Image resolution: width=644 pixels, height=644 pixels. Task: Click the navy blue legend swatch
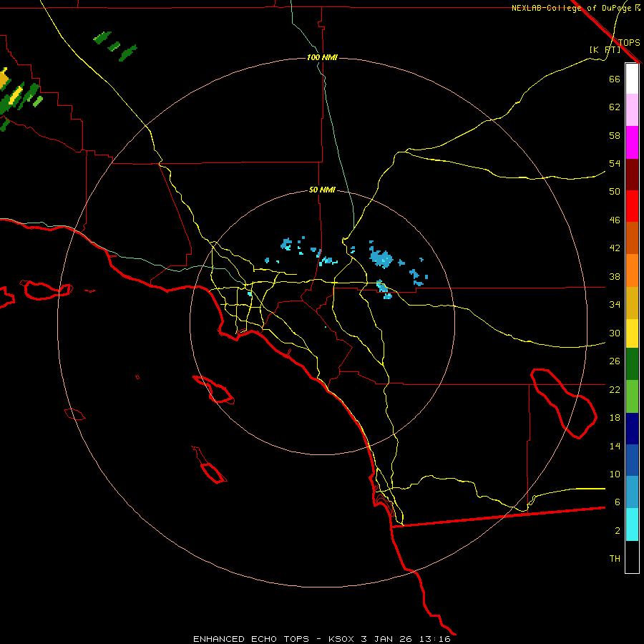pyautogui.click(x=632, y=429)
